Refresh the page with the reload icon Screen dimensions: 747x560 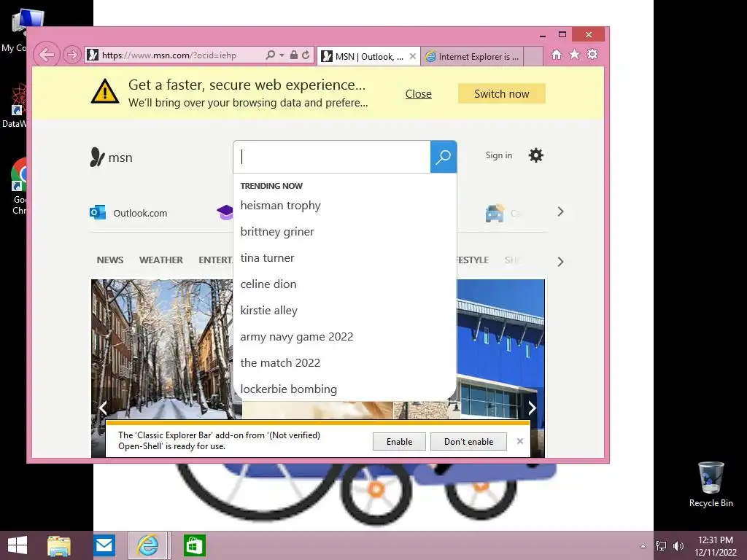pos(306,55)
